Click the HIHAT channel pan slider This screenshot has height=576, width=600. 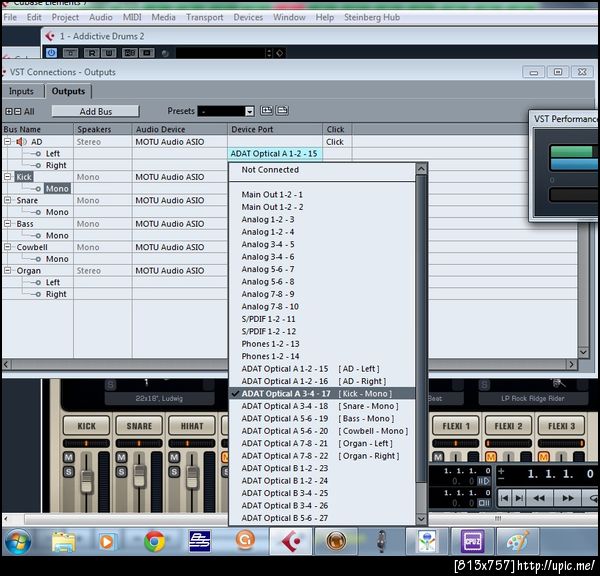[191, 443]
